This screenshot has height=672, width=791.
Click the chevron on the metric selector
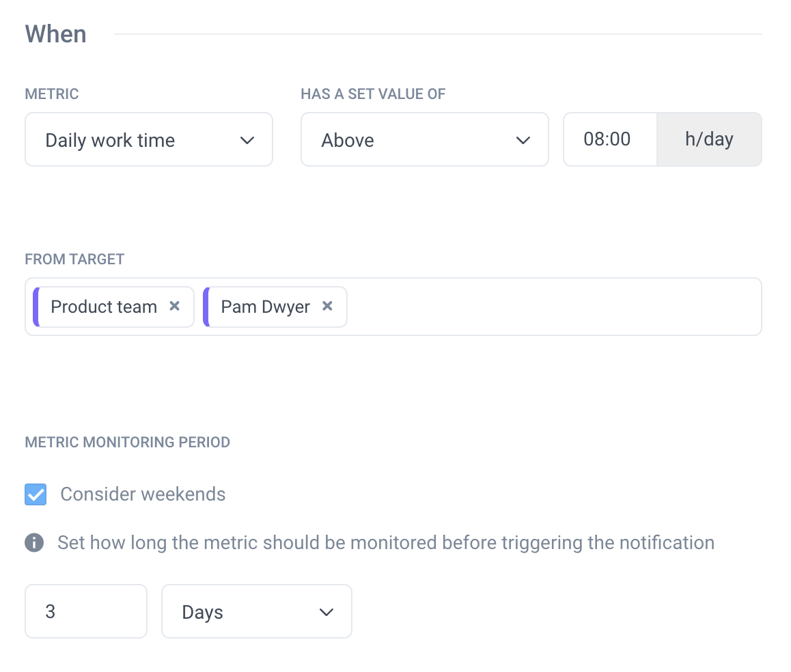247,139
